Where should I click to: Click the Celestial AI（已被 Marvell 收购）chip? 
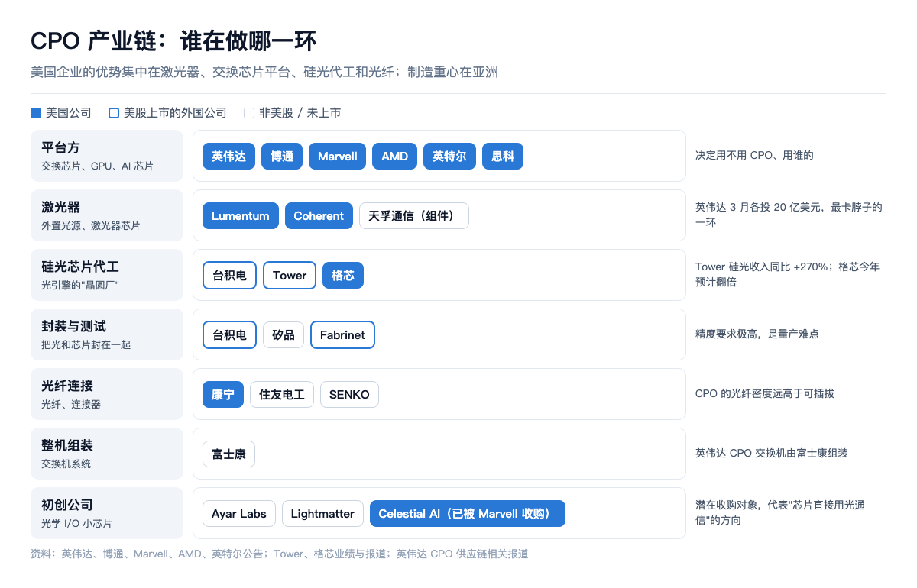click(x=468, y=513)
